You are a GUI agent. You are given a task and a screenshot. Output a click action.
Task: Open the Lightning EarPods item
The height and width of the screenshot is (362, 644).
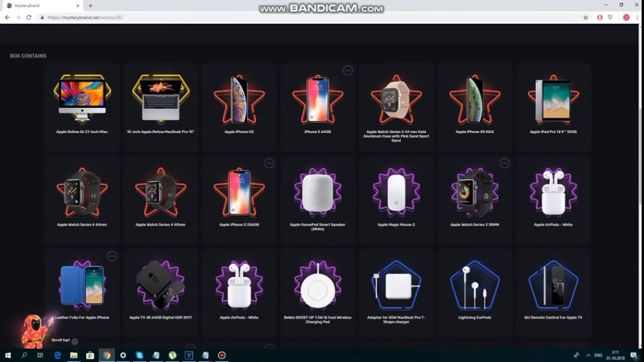474,293
